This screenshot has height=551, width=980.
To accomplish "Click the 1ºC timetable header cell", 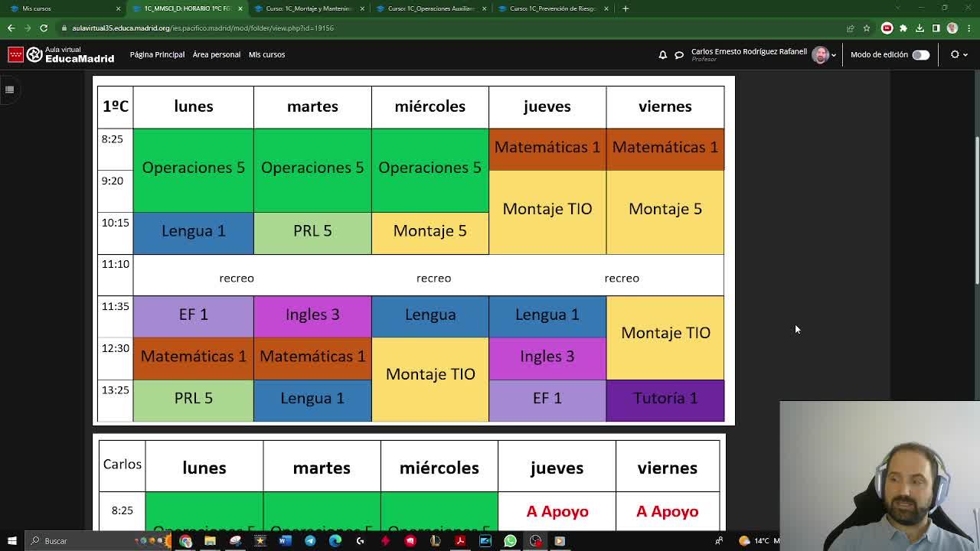I will [x=116, y=106].
